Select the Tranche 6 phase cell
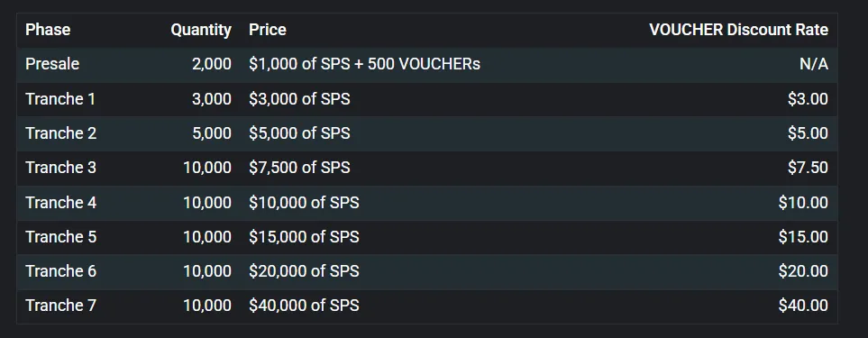 [61, 271]
